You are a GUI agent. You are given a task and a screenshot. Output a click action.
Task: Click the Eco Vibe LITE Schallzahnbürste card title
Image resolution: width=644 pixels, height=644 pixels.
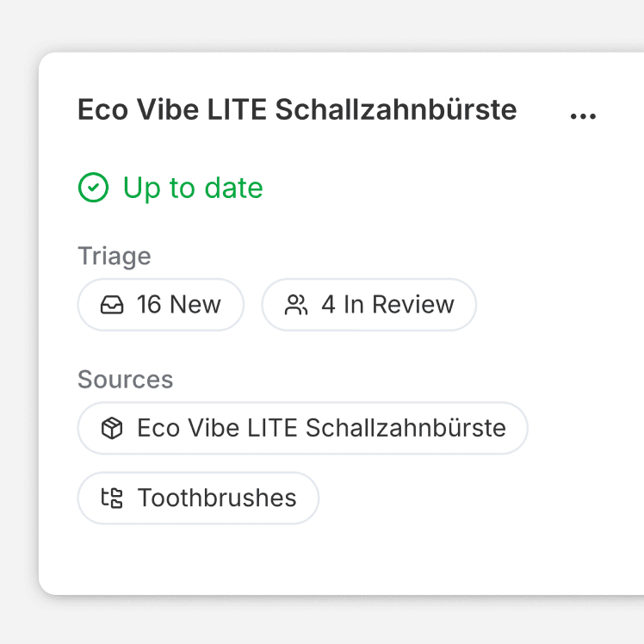[x=297, y=110]
